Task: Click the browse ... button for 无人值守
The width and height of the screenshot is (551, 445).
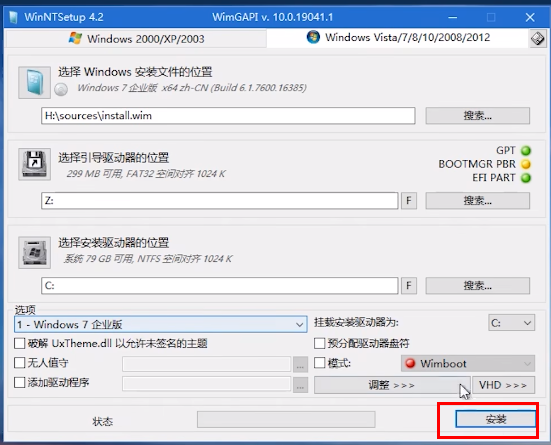Action: click(300, 365)
